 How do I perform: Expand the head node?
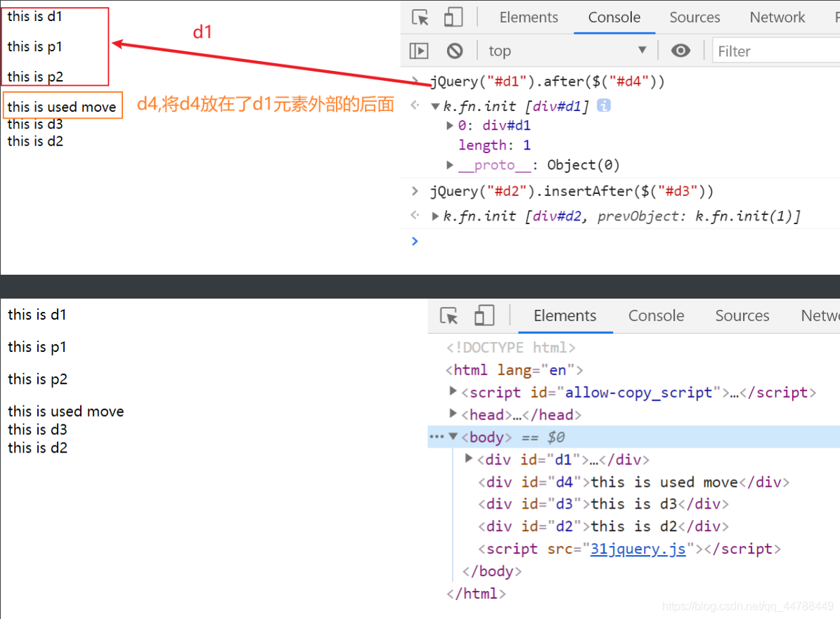pos(453,413)
